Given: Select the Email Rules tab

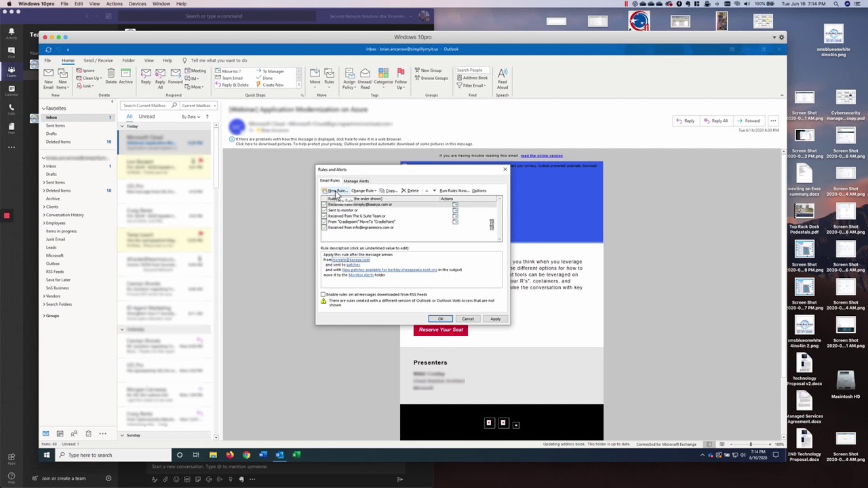Looking at the screenshot, I should (330, 181).
